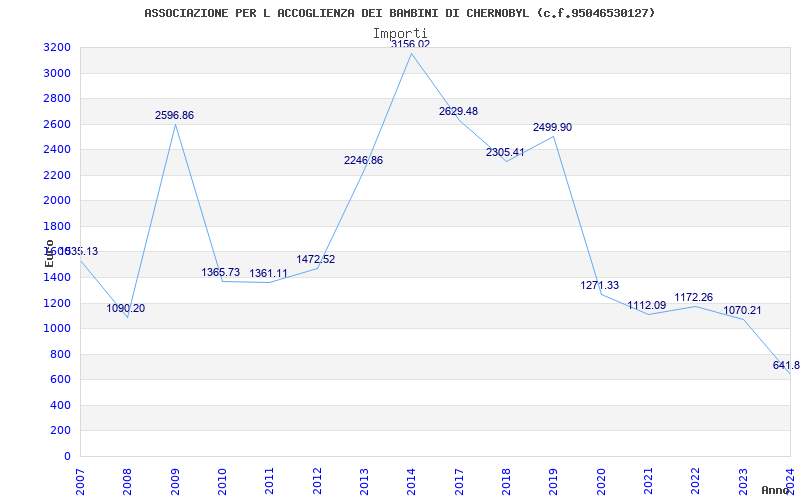Click the data label 2596.86

click(174, 115)
